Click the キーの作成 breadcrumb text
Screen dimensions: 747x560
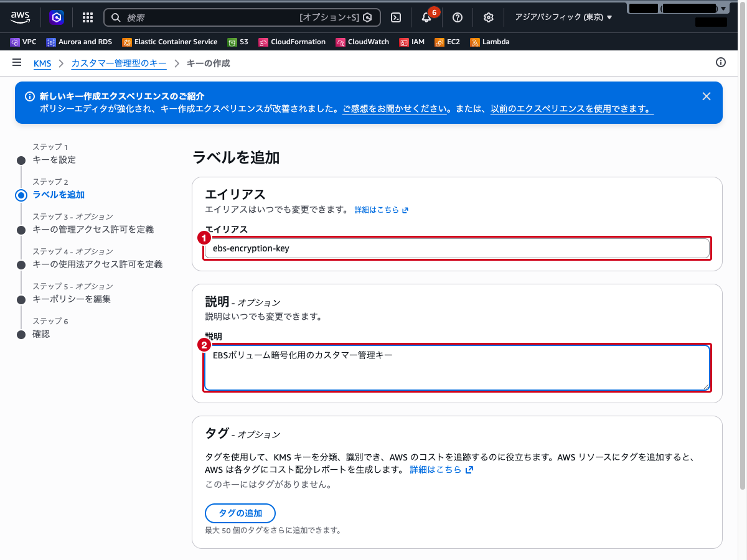coord(209,63)
